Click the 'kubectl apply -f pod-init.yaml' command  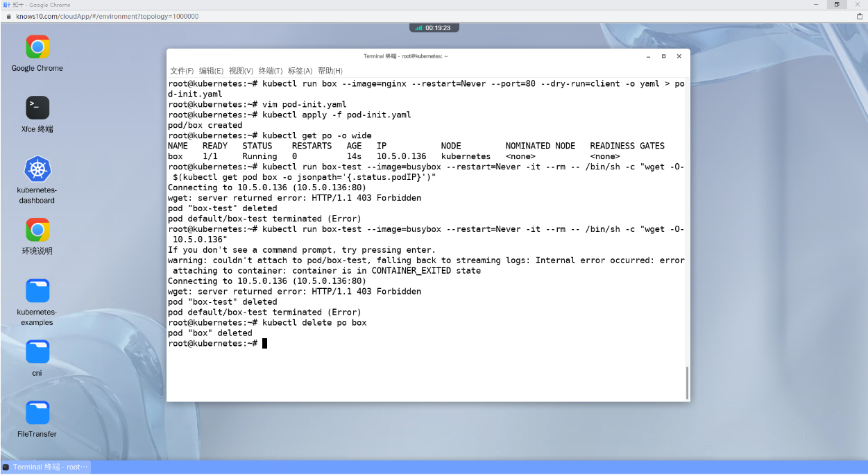pos(337,115)
